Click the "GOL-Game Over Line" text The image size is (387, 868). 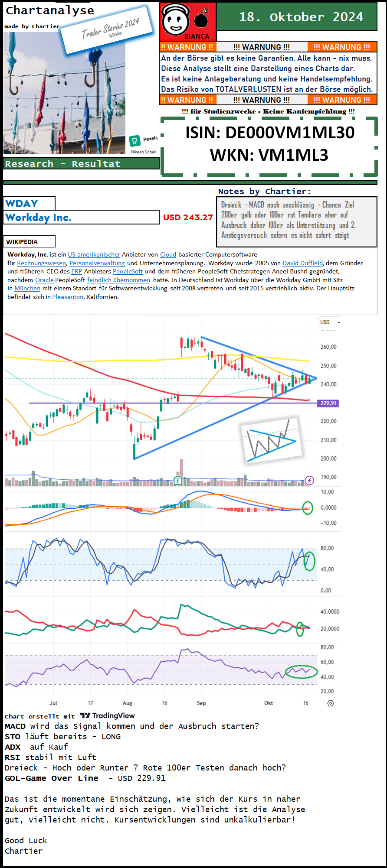click(52, 778)
